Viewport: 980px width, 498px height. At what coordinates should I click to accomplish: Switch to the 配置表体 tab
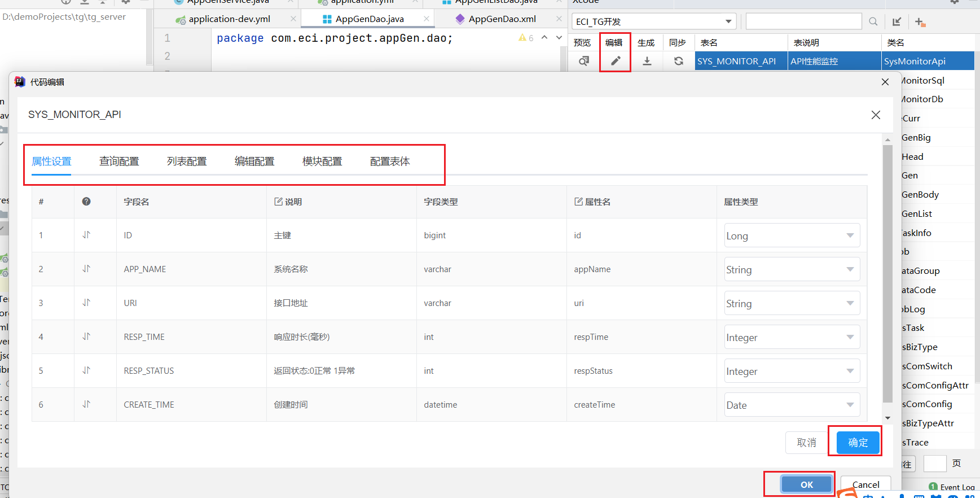390,161
